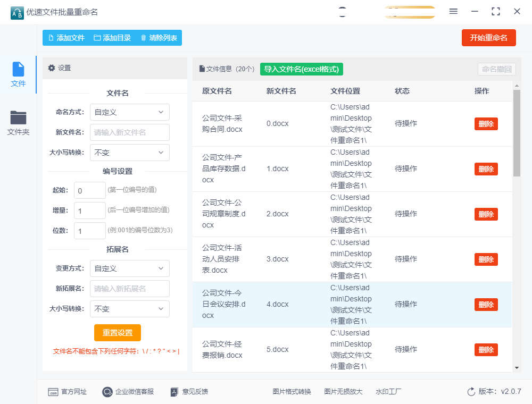The width and height of the screenshot is (532, 404).
Task: Click the 位数 number field
Action: click(90, 231)
